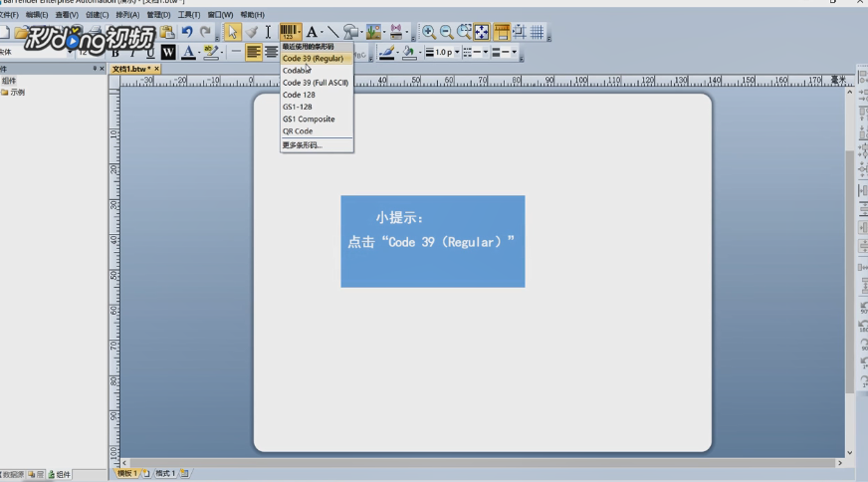
Task: Click the font color A icon
Action: pos(188,52)
